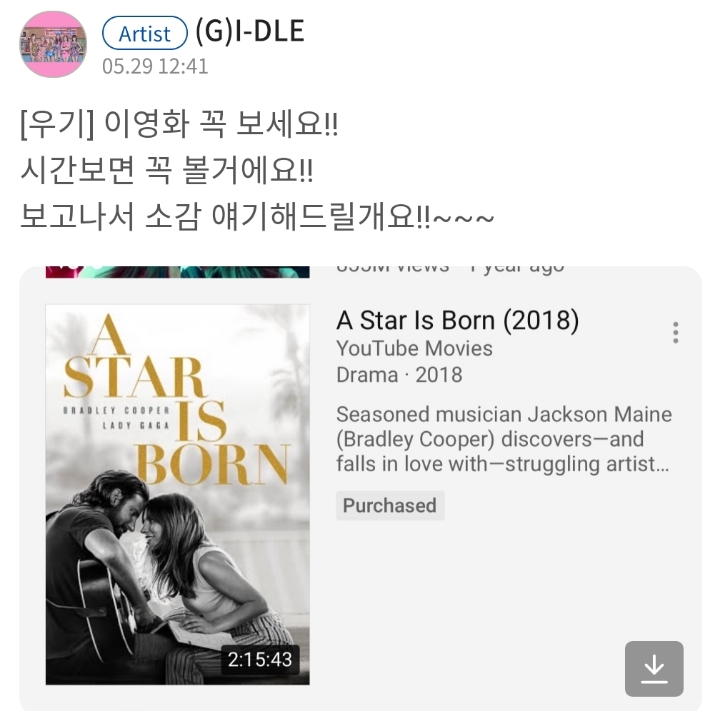Tap the Artist badge label
The width and height of the screenshot is (720, 711).
[145, 34]
